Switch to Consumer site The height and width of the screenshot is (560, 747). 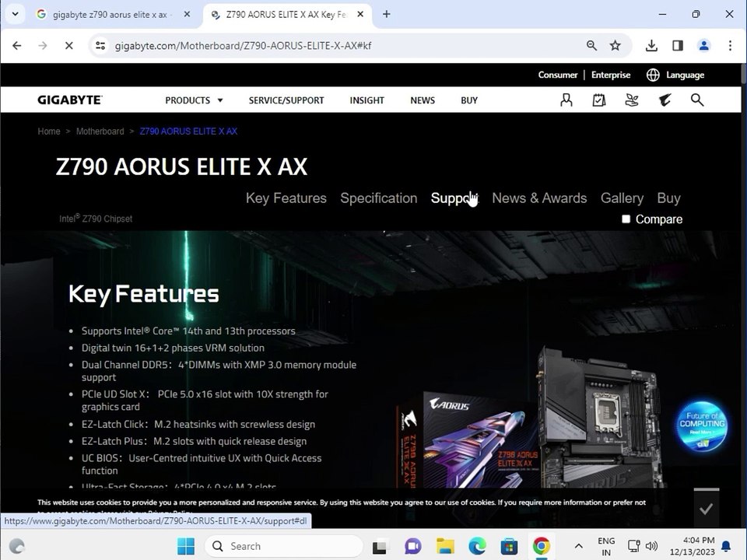click(558, 75)
